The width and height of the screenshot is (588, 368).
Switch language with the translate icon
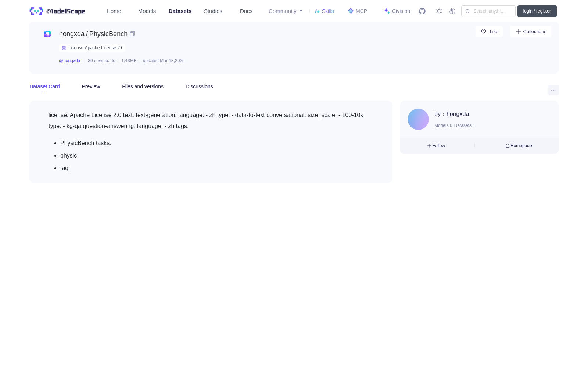click(x=452, y=11)
